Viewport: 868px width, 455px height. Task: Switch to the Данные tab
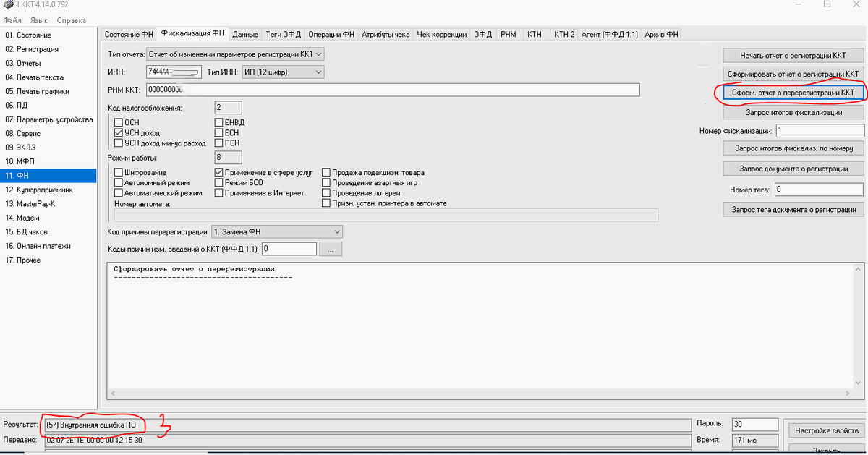click(x=246, y=34)
